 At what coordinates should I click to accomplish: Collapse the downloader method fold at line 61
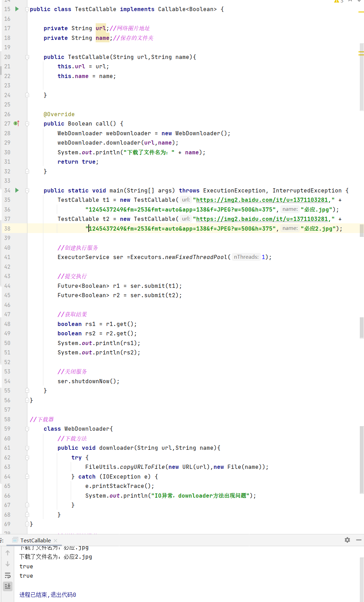(x=27, y=448)
